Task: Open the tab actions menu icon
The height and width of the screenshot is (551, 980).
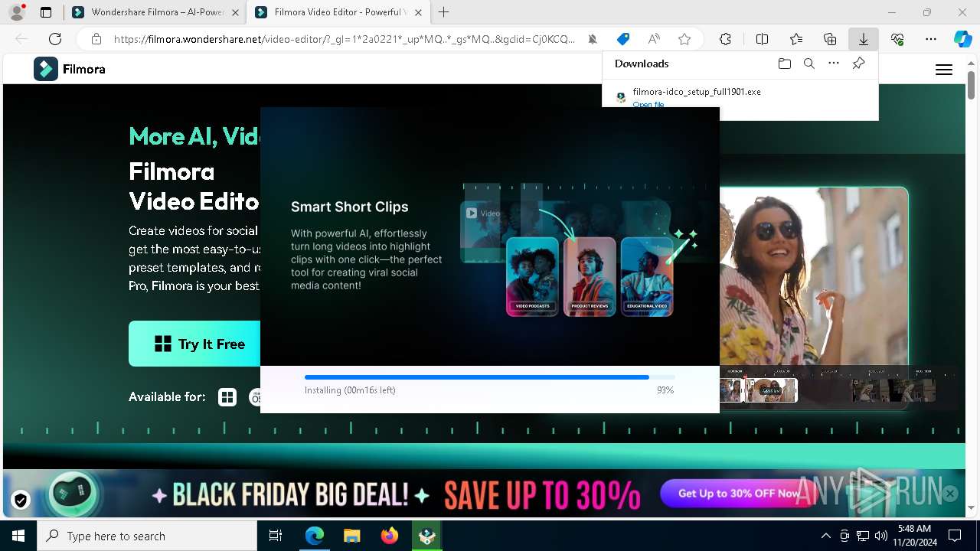Action: click(x=46, y=12)
